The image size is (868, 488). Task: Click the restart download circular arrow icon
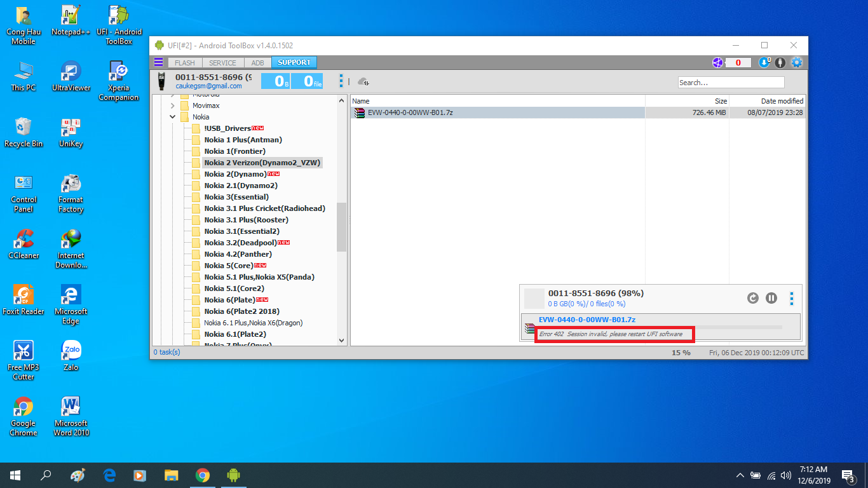pos(753,297)
